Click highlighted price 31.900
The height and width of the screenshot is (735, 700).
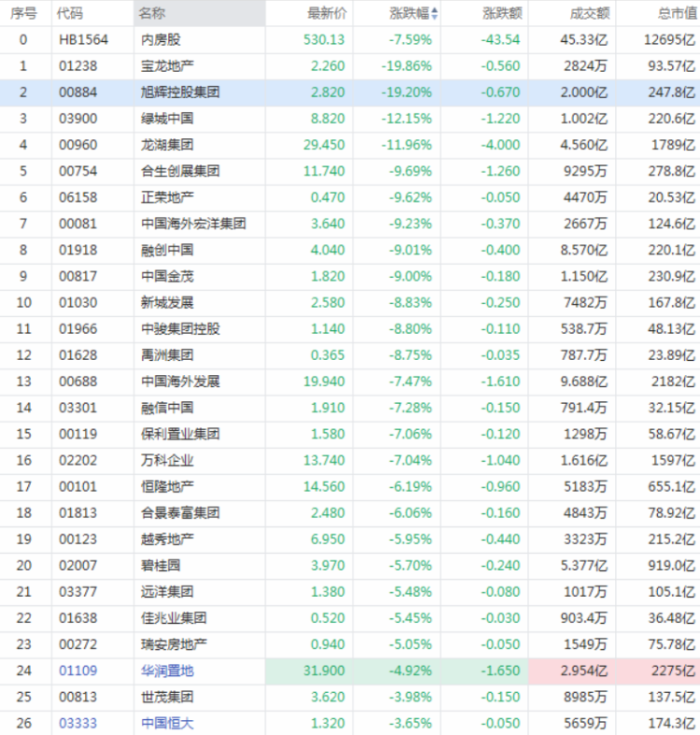pyautogui.click(x=324, y=671)
